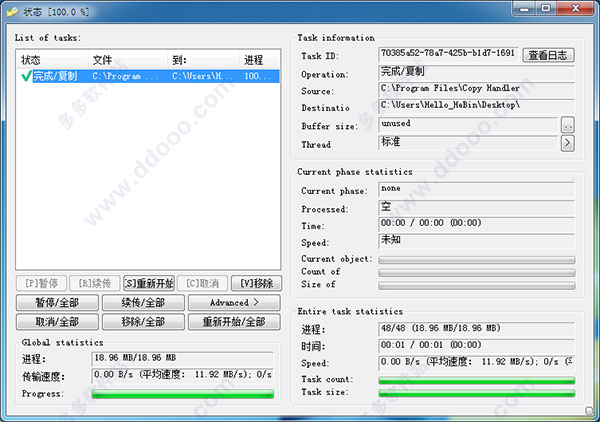The height and width of the screenshot is (422, 600).
Task: Click Destination field with Desktop path
Action: [x=476, y=106]
